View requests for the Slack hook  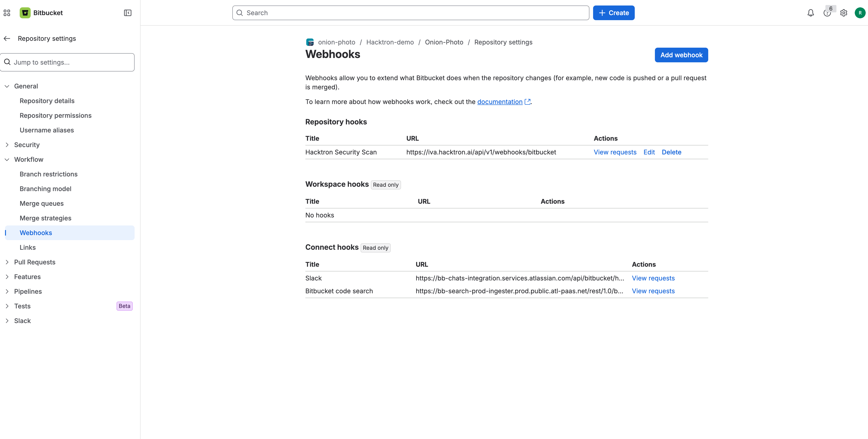point(653,278)
